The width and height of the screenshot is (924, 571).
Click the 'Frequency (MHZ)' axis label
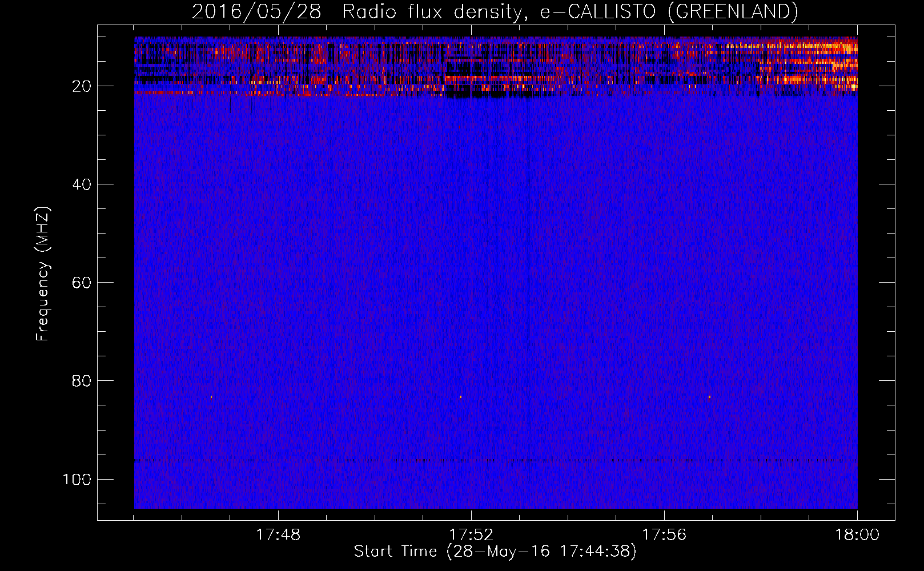pyautogui.click(x=43, y=274)
